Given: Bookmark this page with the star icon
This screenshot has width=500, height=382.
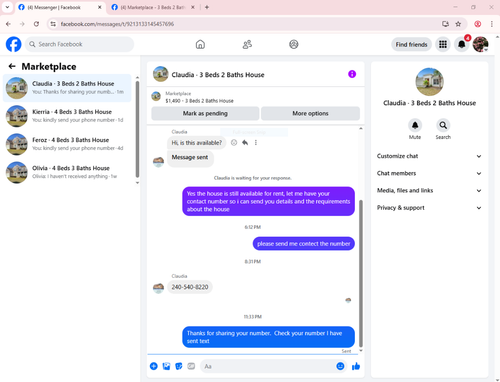Looking at the screenshot, I should (x=458, y=24).
